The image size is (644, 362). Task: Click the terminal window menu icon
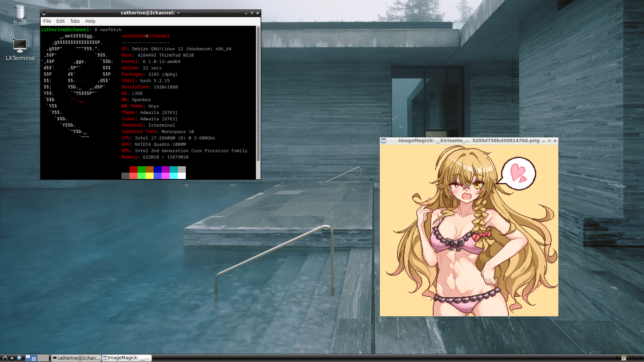(44, 13)
